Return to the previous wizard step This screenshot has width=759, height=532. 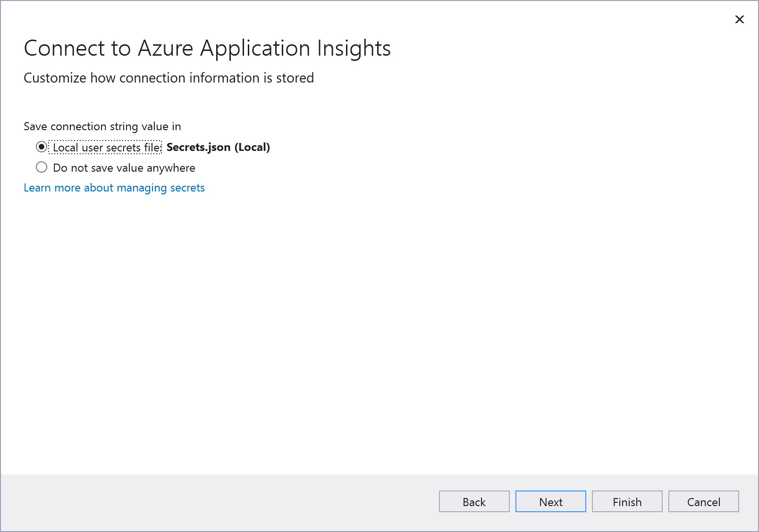click(x=474, y=501)
